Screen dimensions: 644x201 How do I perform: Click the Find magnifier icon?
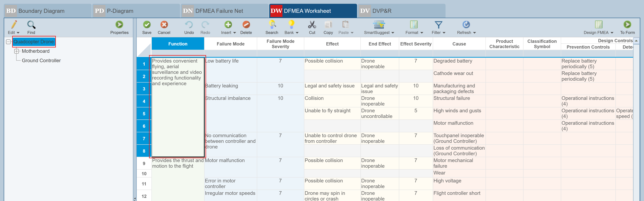[x=31, y=25]
